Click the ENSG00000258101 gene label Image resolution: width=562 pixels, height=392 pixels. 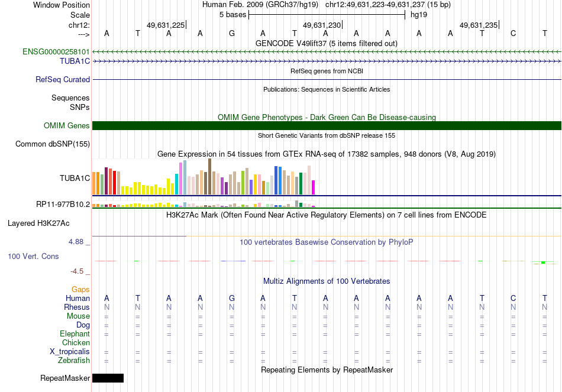(56, 51)
